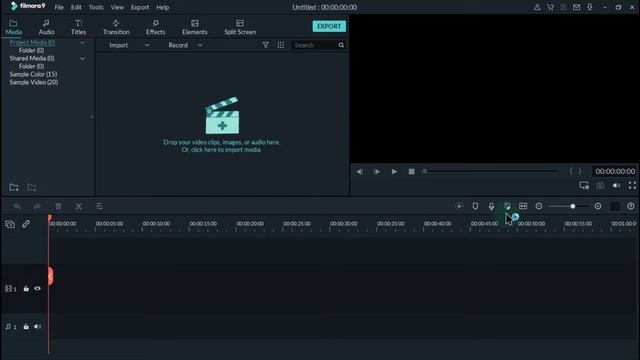This screenshot has width=640, height=360.
Task: Open the Split Screen tab
Action: pos(240,27)
